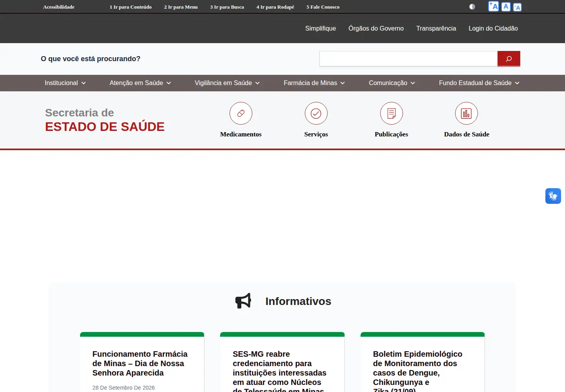Expand the Vigilância em Saúde menu
565x392 pixels.
(x=227, y=83)
